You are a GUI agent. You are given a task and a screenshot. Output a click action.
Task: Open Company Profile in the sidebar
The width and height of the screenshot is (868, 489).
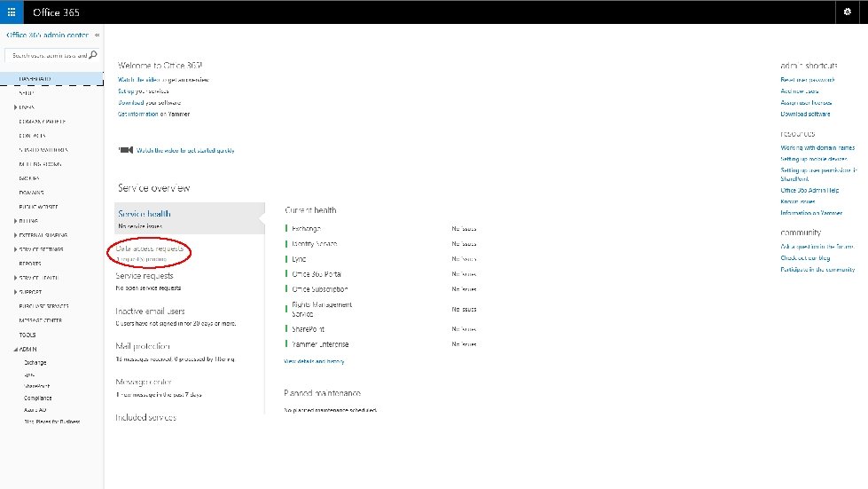tap(42, 122)
